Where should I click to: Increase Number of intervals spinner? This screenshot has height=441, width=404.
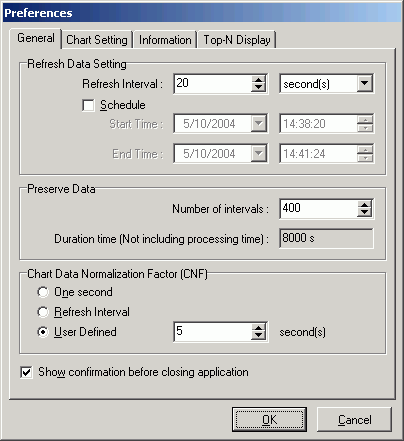pos(364,205)
